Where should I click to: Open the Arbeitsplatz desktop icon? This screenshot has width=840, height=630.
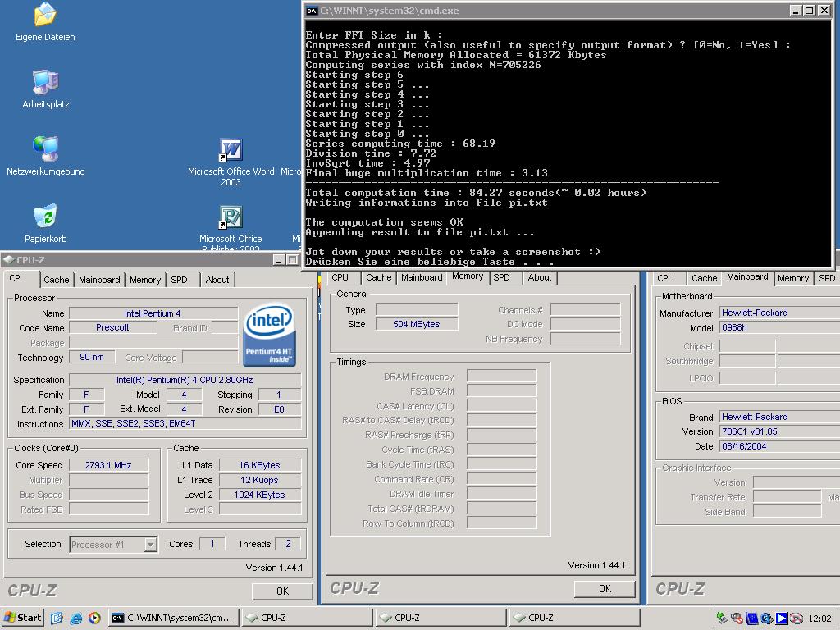pos(46,89)
